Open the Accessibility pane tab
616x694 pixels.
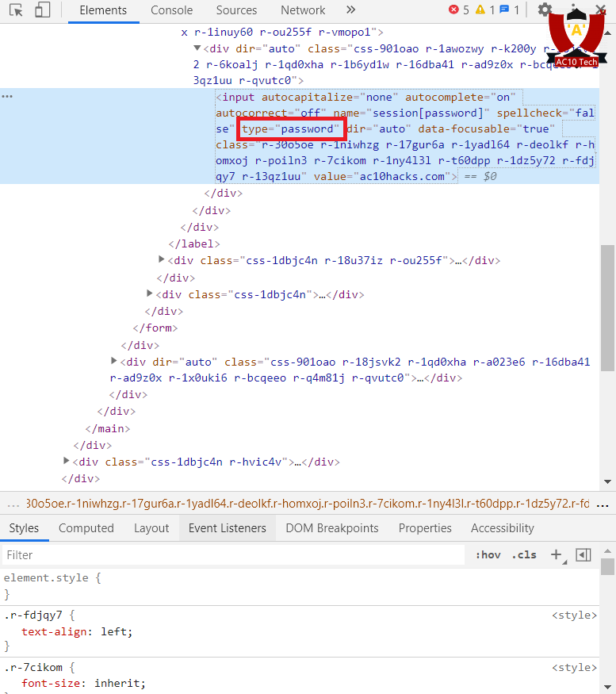click(503, 528)
